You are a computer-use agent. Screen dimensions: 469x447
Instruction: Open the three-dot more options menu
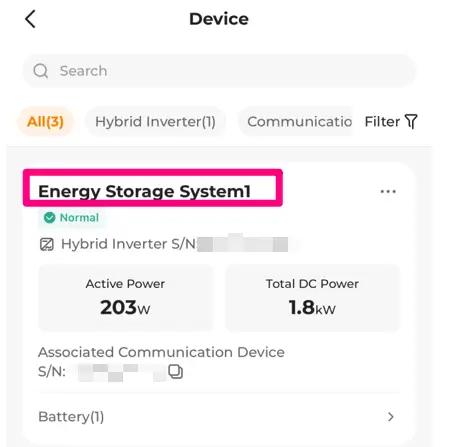388,192
